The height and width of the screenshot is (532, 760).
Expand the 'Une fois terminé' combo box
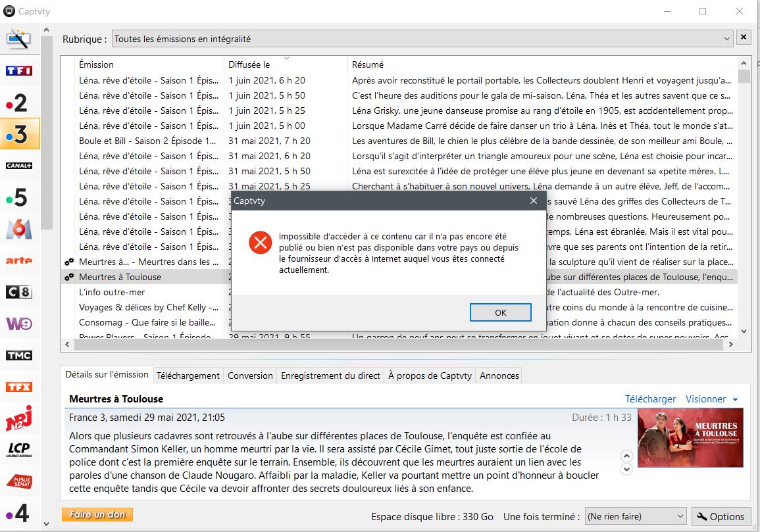[x=680, y=516]
